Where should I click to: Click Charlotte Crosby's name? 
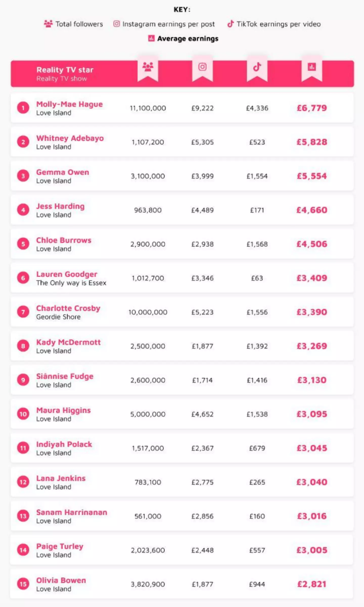[x=68, y=308]
